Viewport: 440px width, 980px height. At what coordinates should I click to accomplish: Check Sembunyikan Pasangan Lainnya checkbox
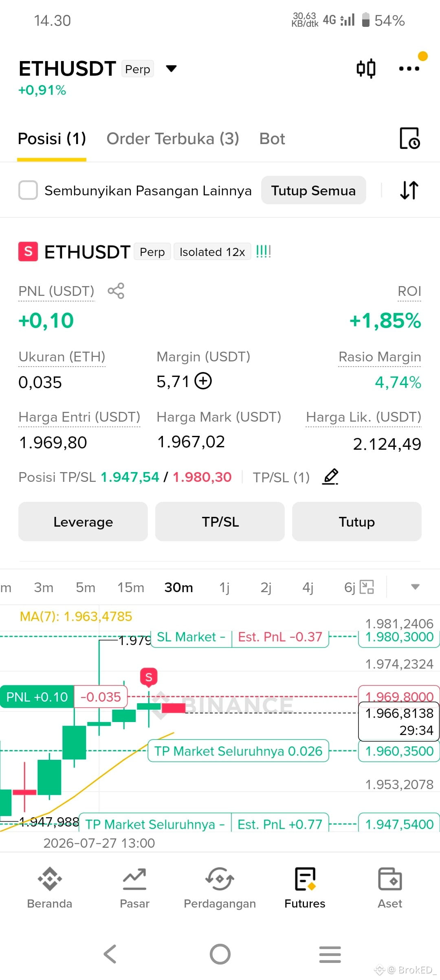28,190
